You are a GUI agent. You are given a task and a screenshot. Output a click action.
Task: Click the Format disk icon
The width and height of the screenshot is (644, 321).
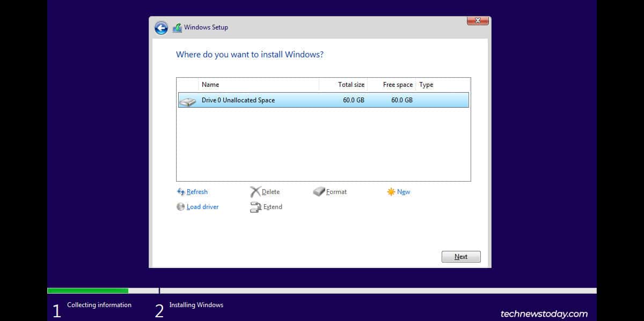pos(320,191)
